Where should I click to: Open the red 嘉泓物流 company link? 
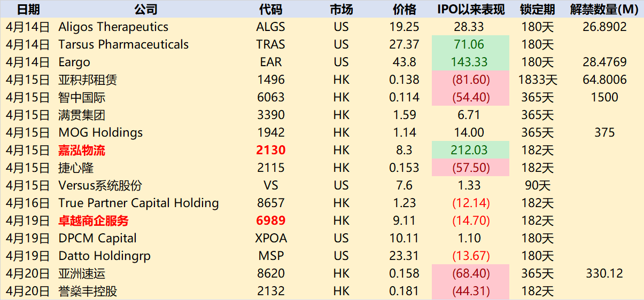tap(82, 151)
